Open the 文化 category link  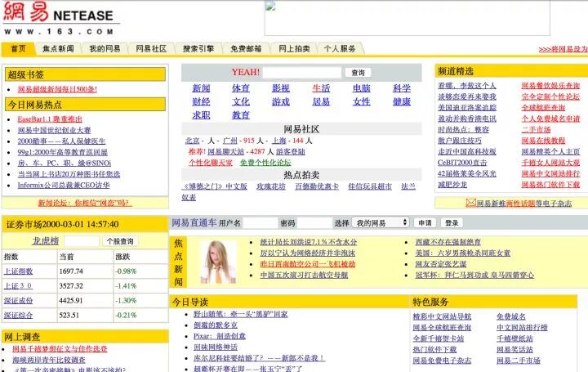pyautogui.click(x=241, y=101)
